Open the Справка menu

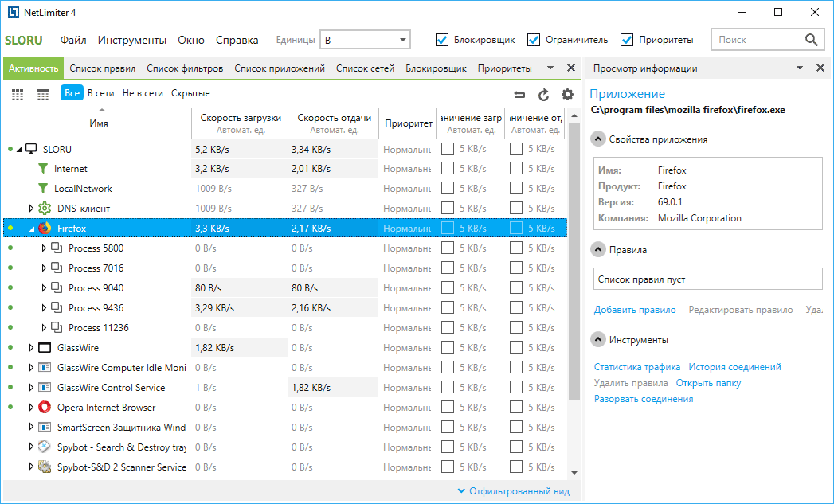coord(237,40)
